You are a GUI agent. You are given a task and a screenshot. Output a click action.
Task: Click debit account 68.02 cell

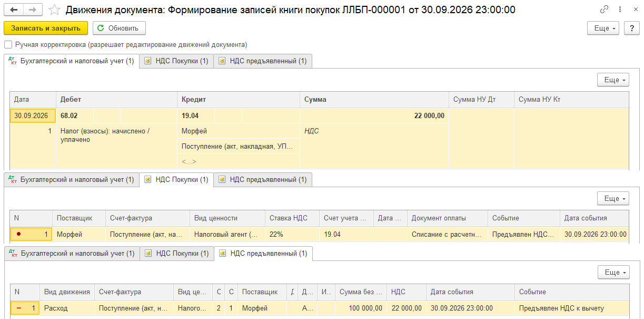74,115
